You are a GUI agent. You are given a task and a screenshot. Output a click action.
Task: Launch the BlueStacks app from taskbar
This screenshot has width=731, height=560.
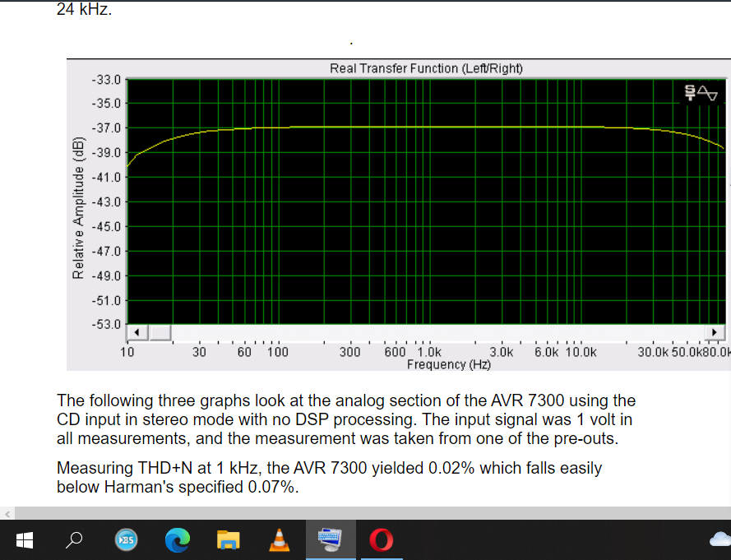(x=126, y=540)
